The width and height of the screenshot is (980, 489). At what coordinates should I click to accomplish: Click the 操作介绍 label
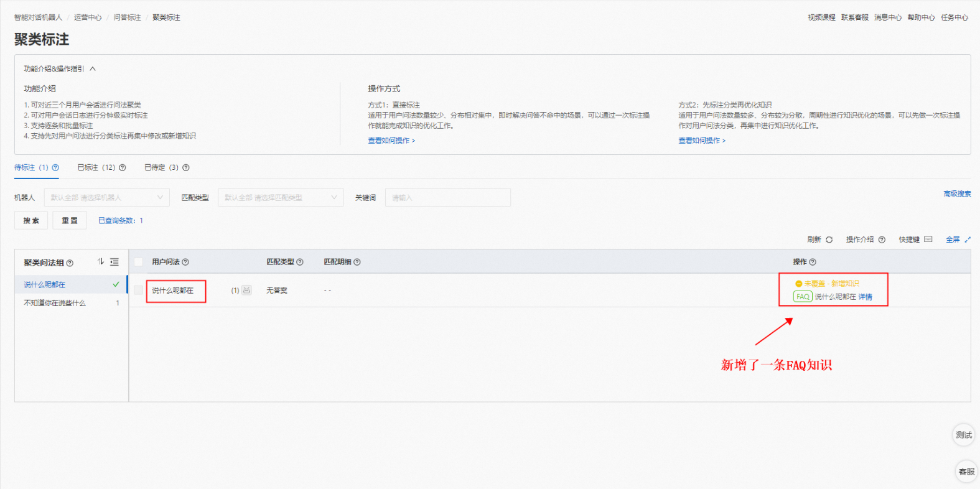(860, 240)
